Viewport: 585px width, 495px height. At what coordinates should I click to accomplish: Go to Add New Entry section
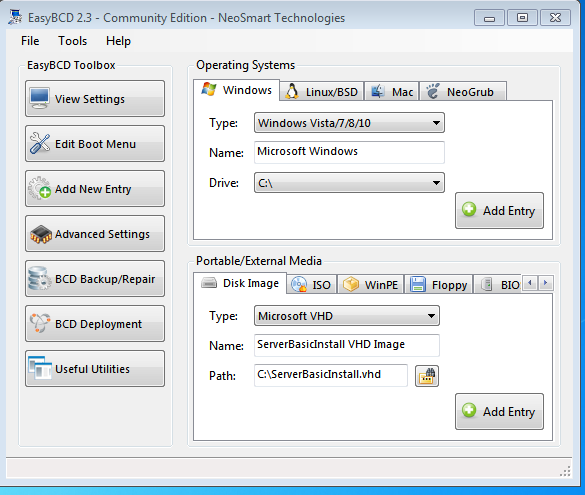95,189
